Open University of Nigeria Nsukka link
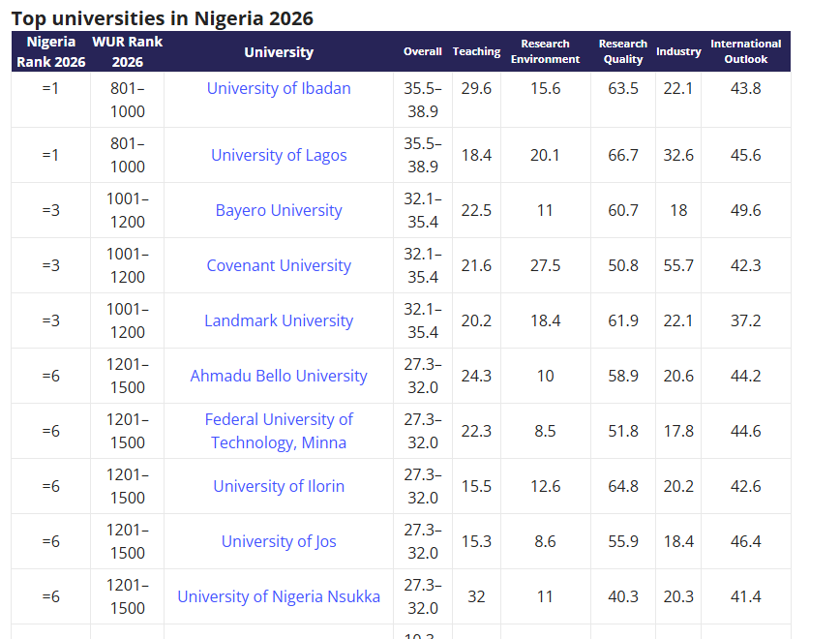Screen dimensions: 840x639 coord(279,596)
